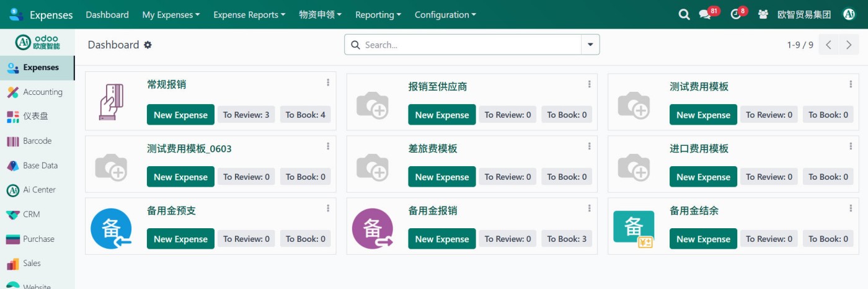Click the 常规报销 card image
This screenshot has height=289, width=868.
(112, 101)
